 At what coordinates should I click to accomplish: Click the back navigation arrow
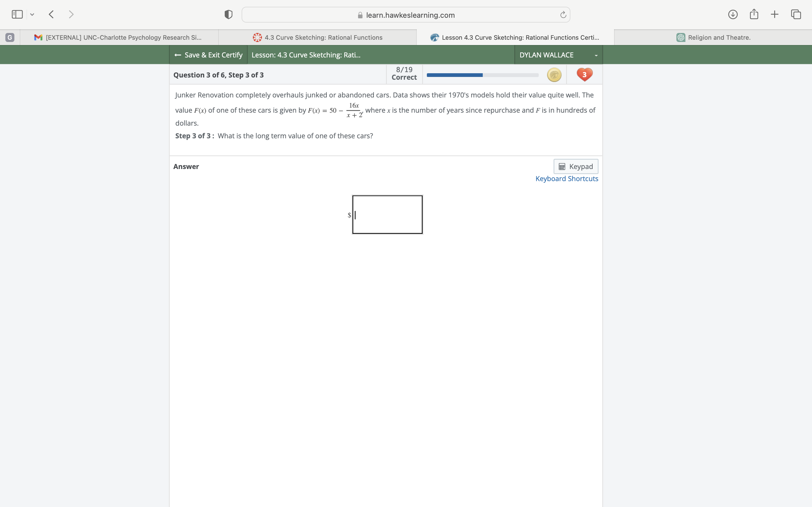[51, 14]
